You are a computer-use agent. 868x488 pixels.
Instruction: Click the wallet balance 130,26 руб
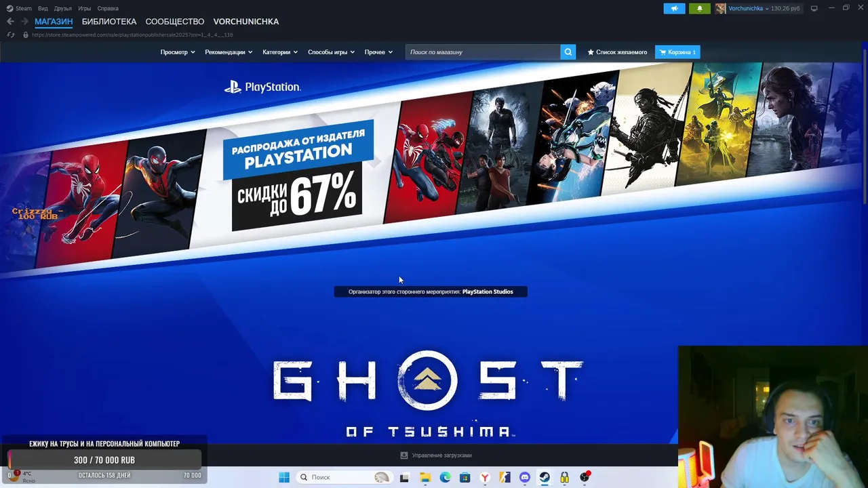(x=785, y=8)
